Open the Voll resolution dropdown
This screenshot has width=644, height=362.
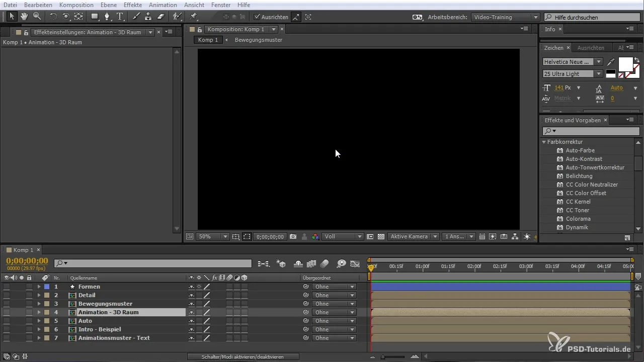click(343, 236)
